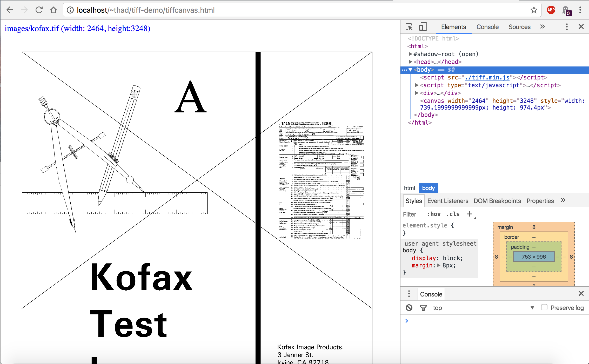589x364 pixels.
Task: Open DevTools customize menu
Action: (567, 27)
